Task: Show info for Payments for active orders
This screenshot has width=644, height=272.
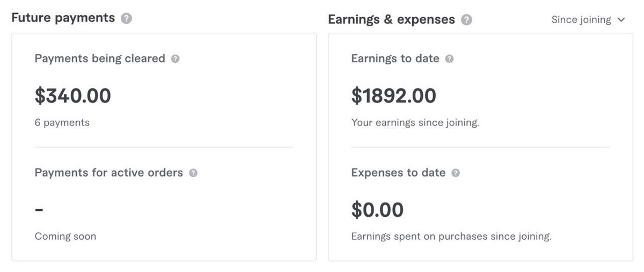Action: pos(193,173)
